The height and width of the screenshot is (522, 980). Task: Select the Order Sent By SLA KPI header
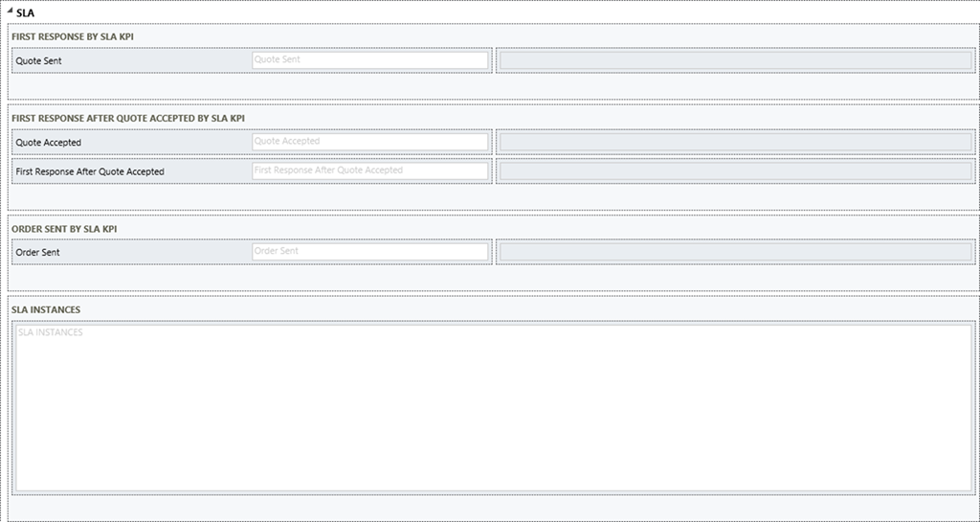[64, 229]
